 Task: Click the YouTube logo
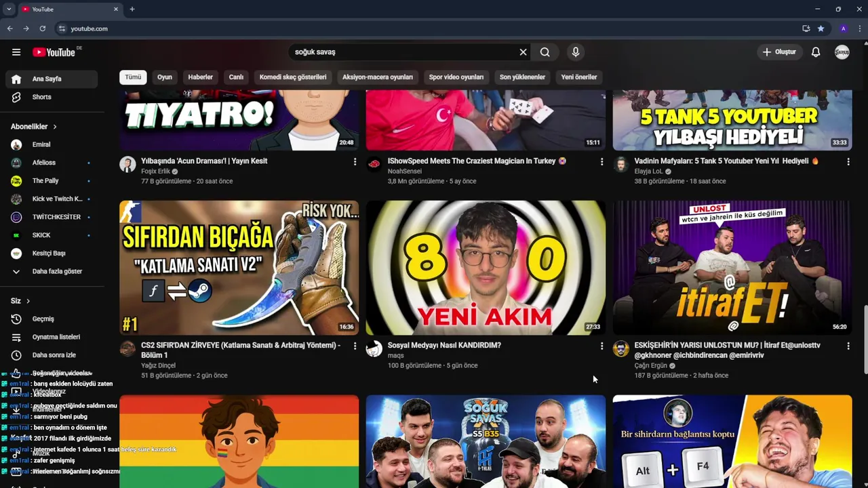click(54, 52)
